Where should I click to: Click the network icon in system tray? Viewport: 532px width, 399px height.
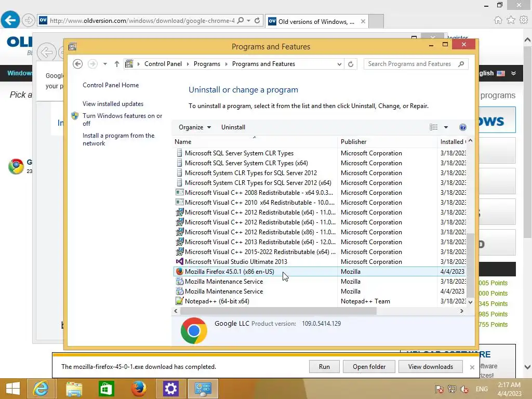[x=451, y=389]
